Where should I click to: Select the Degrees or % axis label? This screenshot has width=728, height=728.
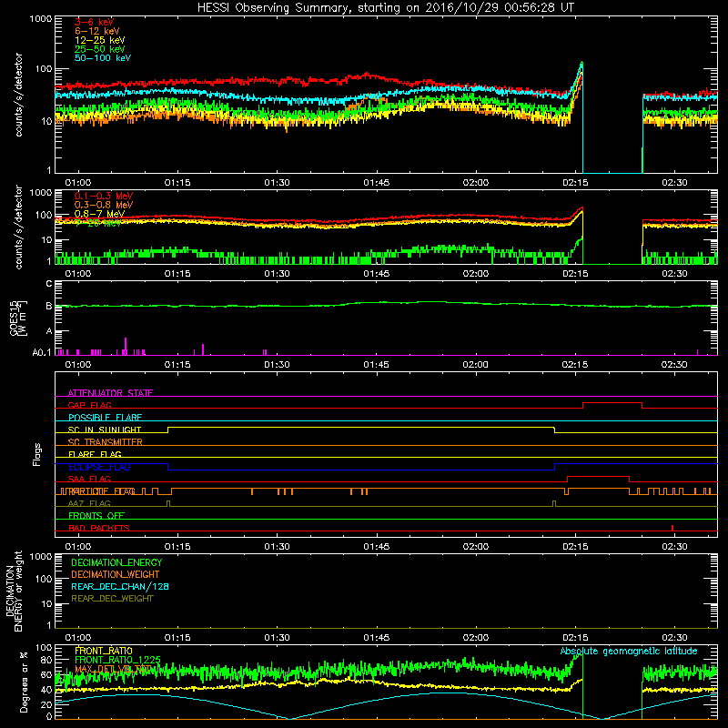click(24, 682)
